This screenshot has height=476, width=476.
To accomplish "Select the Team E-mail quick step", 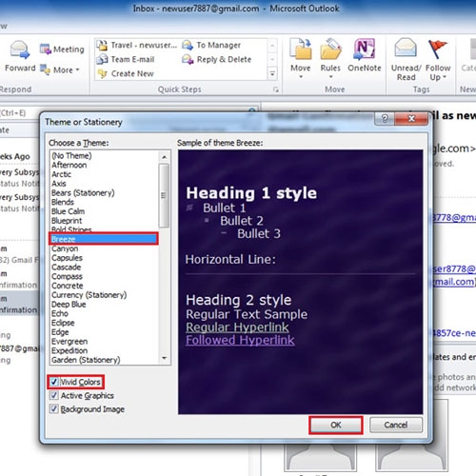I will coord(126,59).
